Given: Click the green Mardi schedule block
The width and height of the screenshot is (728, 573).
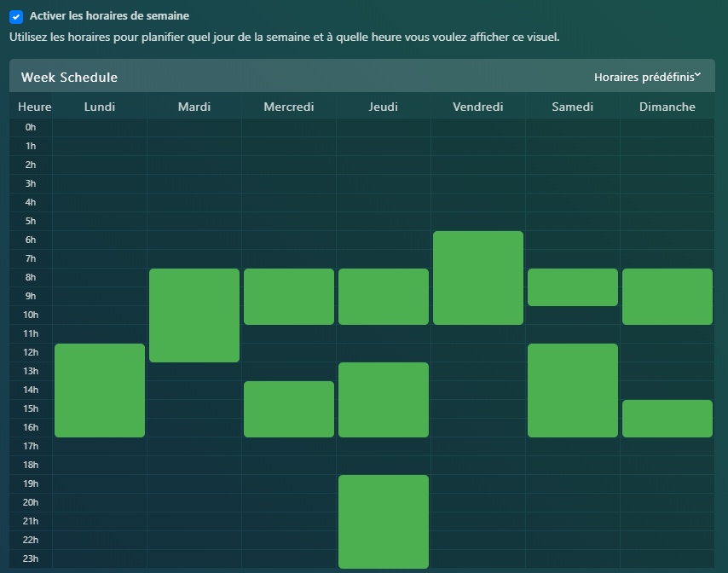Looking at the screenshot, I should (x=194, y=315).
